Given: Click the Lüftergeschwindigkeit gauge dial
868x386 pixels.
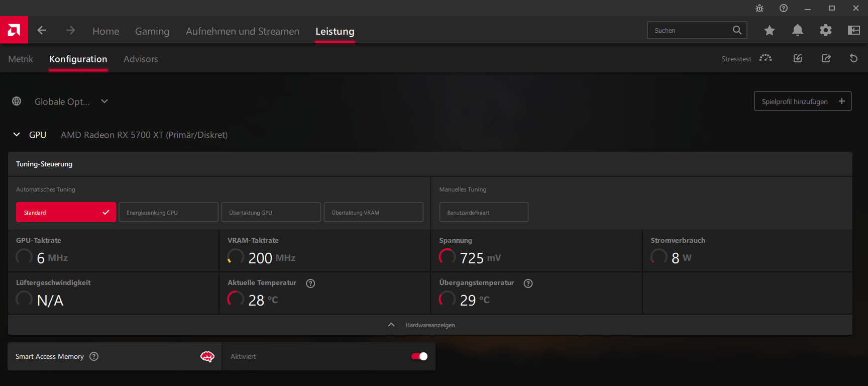Looking at the screenshot, I should point(24,299).
